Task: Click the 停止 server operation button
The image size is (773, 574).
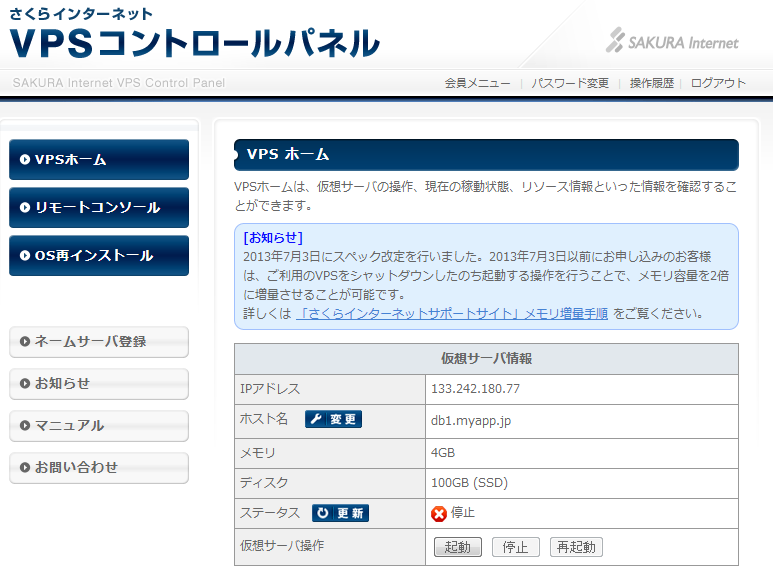Action: pos(516,547)
